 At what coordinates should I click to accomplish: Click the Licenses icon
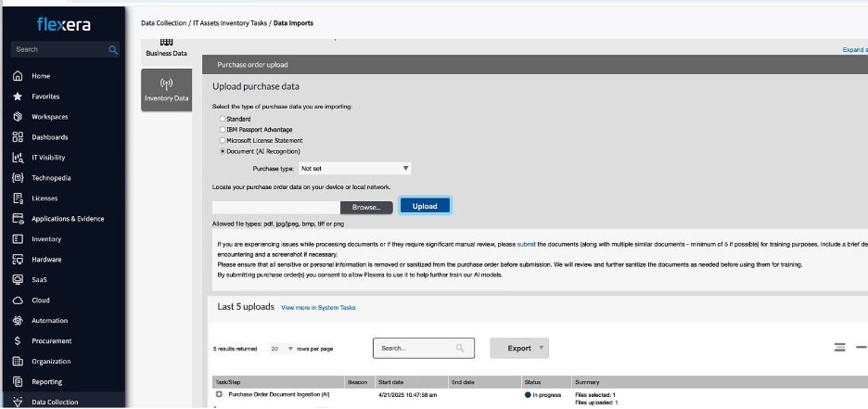point(18,198)
